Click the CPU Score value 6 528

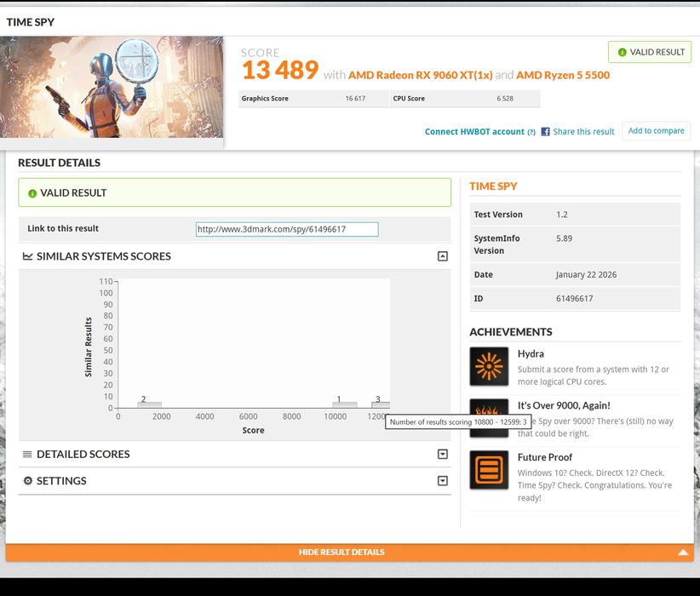(x=505, y=99)
